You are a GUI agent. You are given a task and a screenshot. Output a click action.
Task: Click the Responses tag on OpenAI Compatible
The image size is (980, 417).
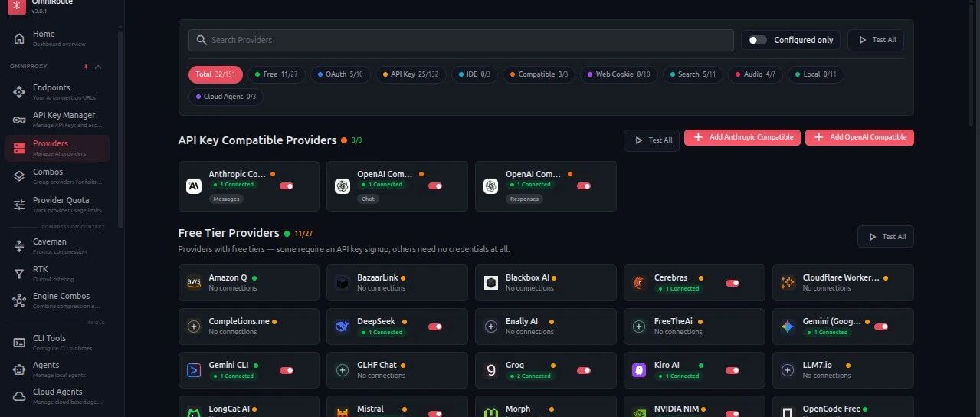pyautogui.click(x=524, y=199)
